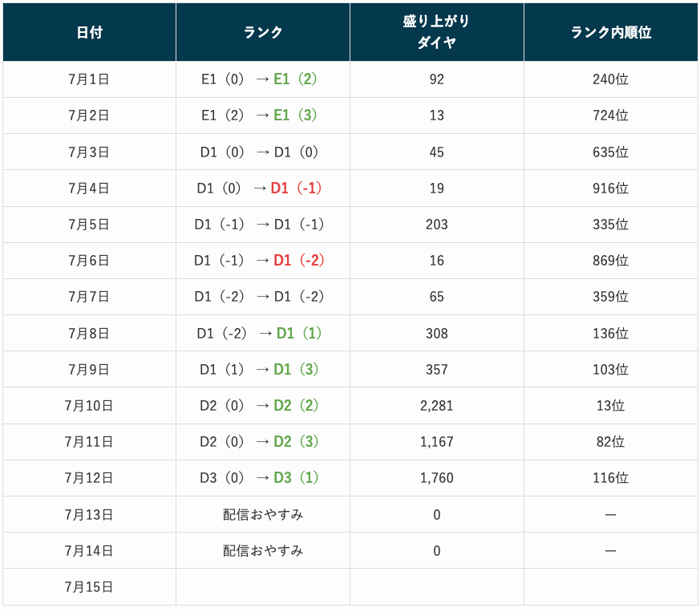
Task: Select 配信おやすみ in the 7月13日 row
Action: [x=263, y=514]
